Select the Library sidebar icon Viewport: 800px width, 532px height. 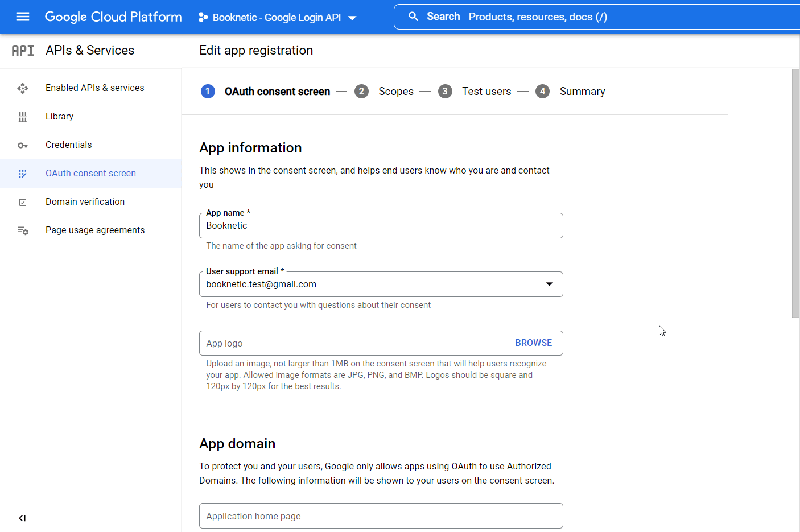pos(23,116)
